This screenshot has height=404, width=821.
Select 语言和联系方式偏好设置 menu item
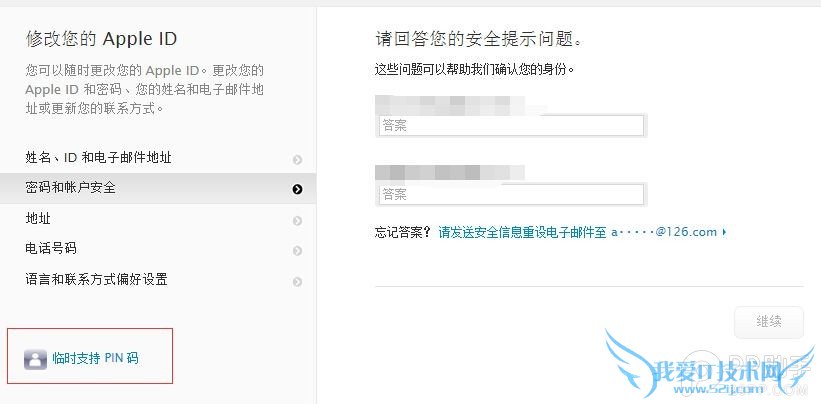coord(96,280)
